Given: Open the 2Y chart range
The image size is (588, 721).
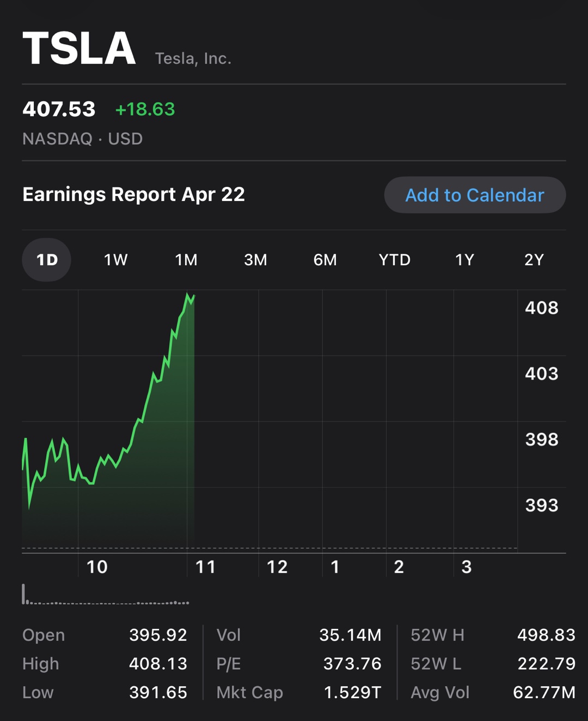Looking at the screenshot, I should (534, 260).
